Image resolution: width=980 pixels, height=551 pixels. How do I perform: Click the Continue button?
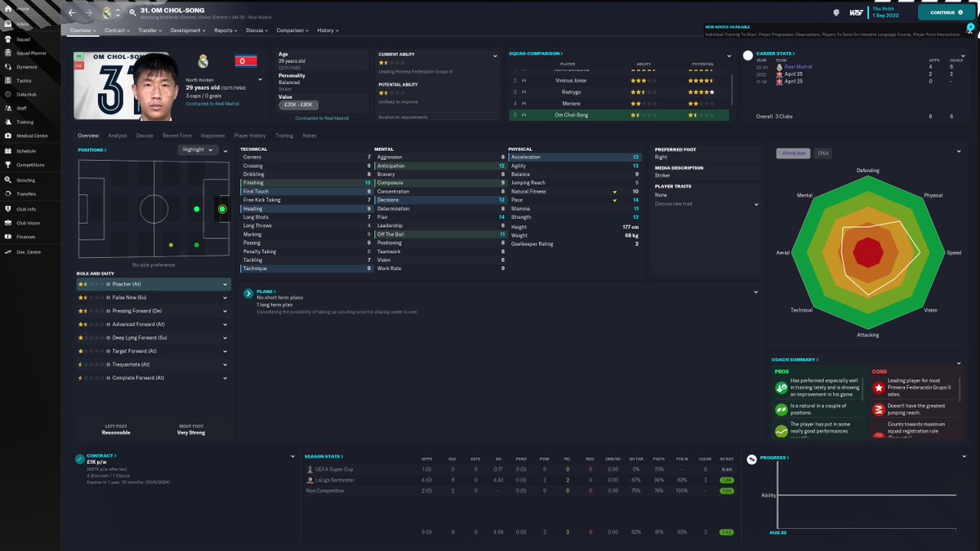[946, 12]
